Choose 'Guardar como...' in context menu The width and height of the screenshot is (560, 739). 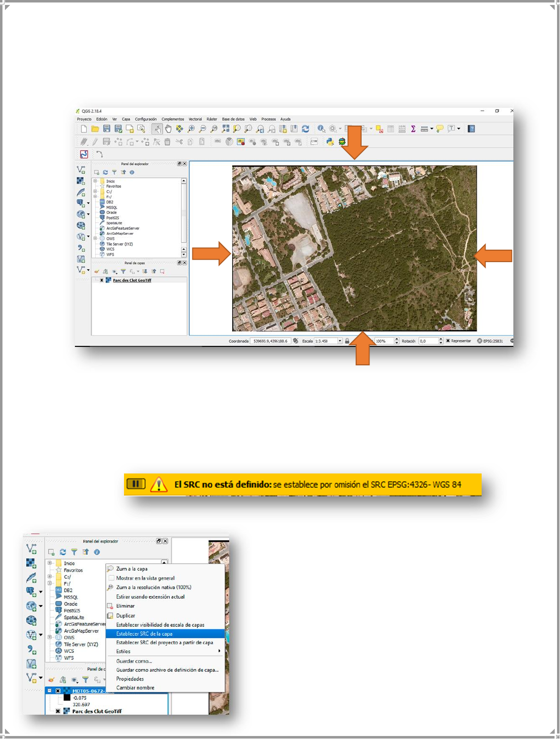point(165,661)
